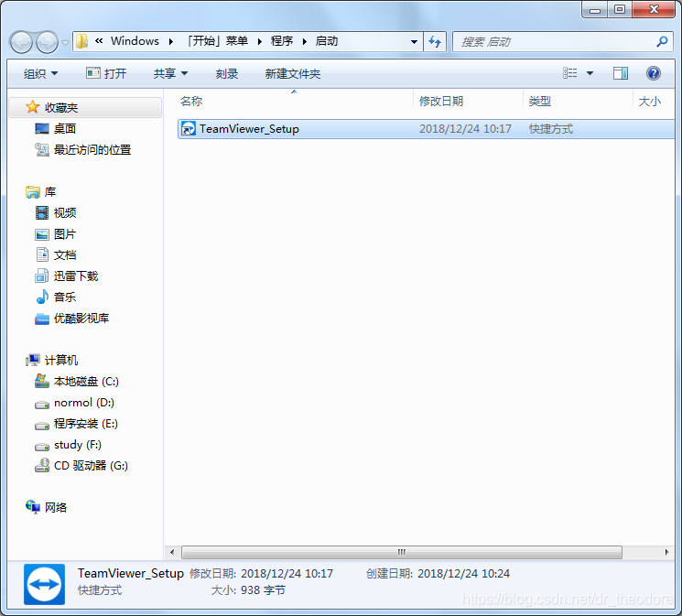Select 「开始」菜单 breadcrumb segment
This screenshot has height=616, width=682.
(x=217, y=41)
